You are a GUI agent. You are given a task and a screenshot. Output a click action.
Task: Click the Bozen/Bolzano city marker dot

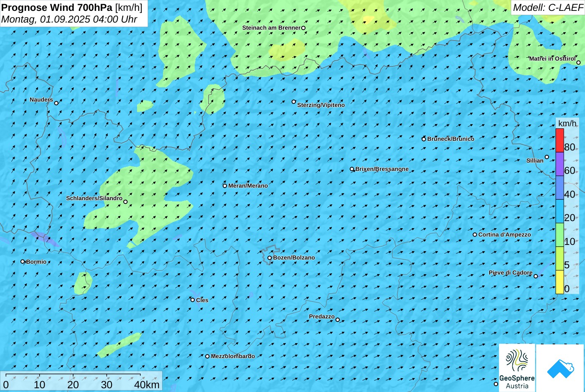(270, 258)
